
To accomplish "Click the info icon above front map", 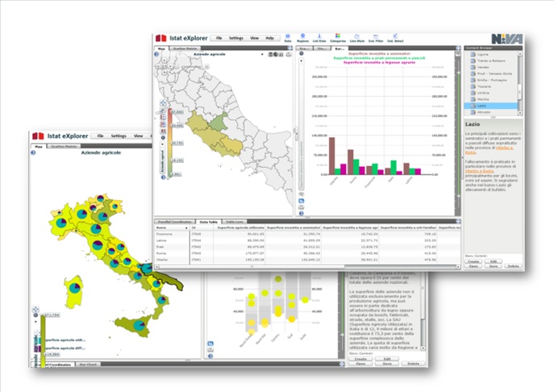I will click(156, 54).
